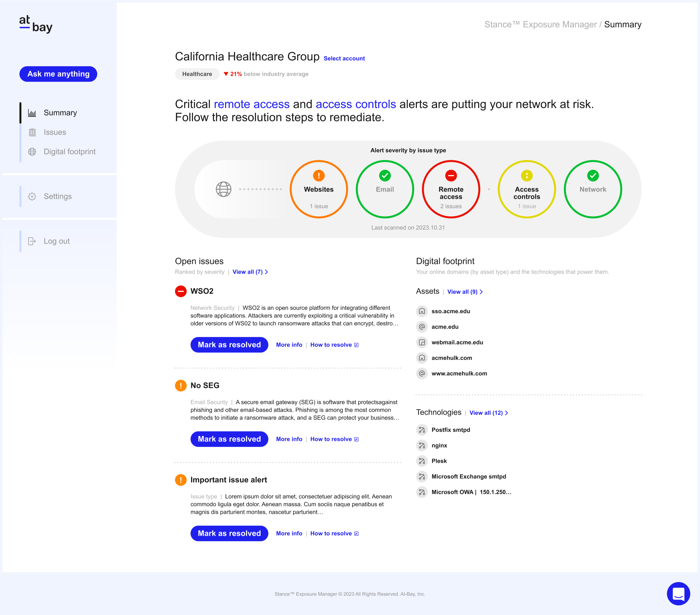Viewport: 700px width, 615px height.
Task: Mark the WSO2 issue as resolved
Action: pos(229,345)
